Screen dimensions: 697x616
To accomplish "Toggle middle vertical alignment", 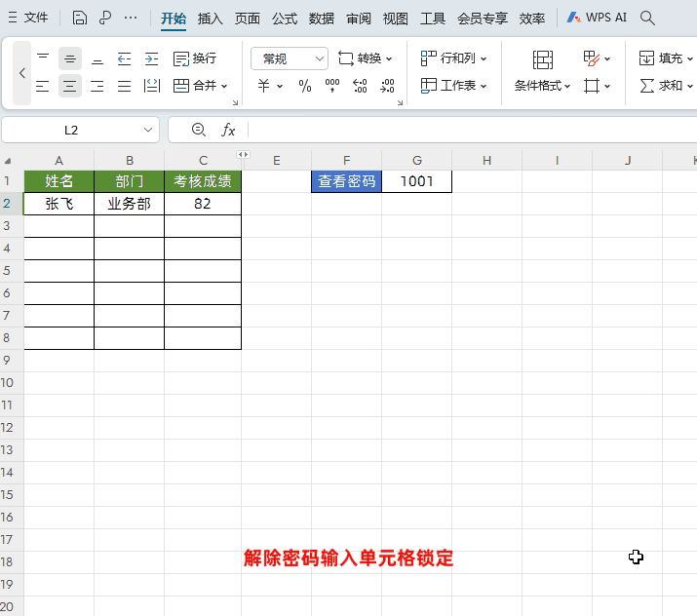I will 69,58.
